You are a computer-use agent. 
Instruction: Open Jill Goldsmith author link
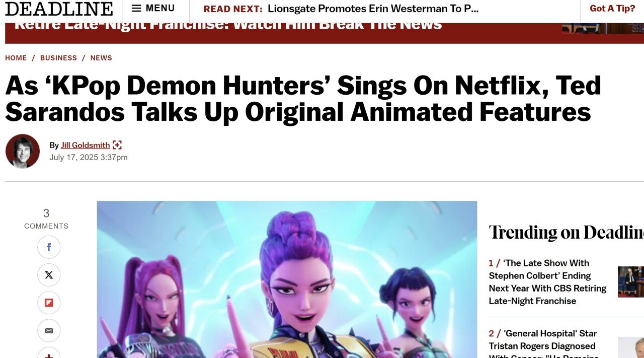click(x=85, y=145)
